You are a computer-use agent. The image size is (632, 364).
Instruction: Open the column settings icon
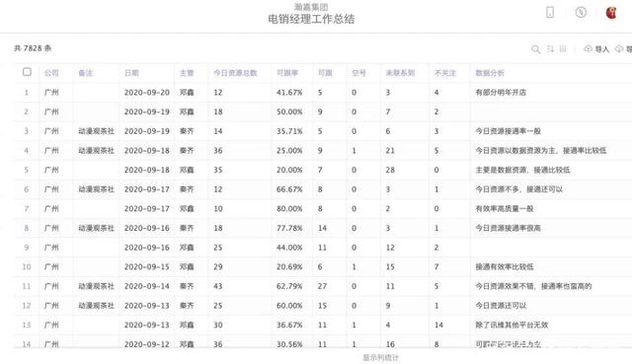pos(563,48)
